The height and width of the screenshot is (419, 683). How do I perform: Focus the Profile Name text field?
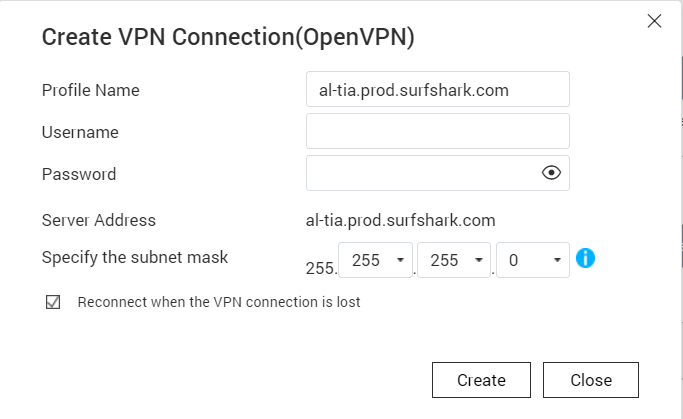[437, 90]
